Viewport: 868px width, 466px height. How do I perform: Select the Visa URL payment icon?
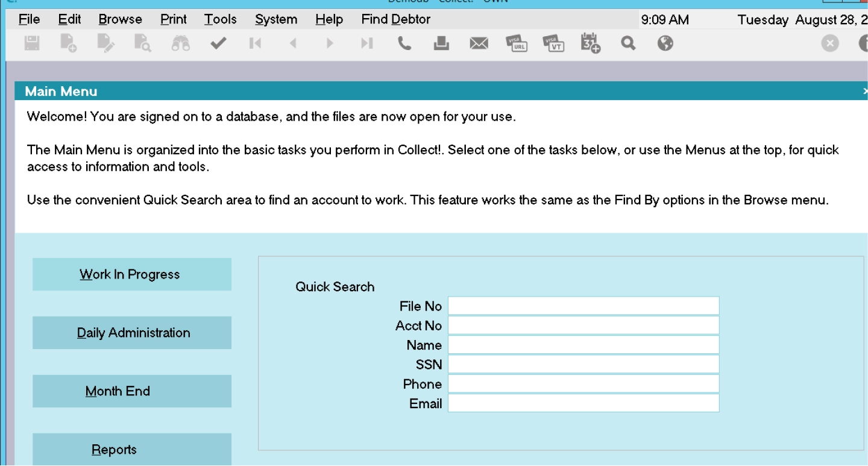pos(517,43)
